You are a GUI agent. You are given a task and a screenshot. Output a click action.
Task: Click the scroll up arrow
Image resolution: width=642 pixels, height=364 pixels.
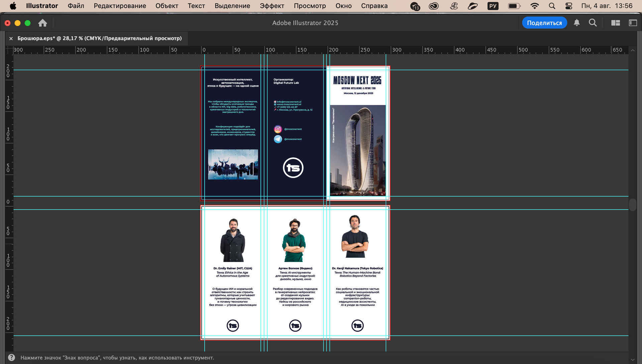click(633, 50)
